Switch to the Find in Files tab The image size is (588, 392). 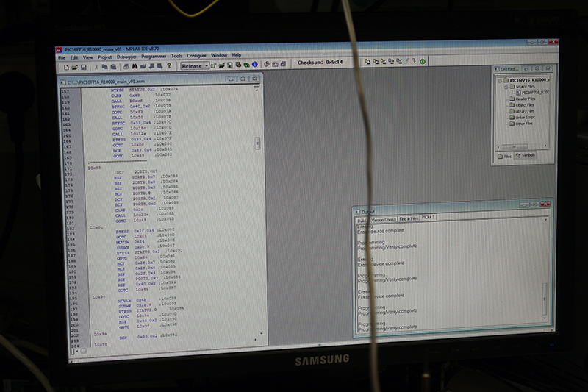409,218
